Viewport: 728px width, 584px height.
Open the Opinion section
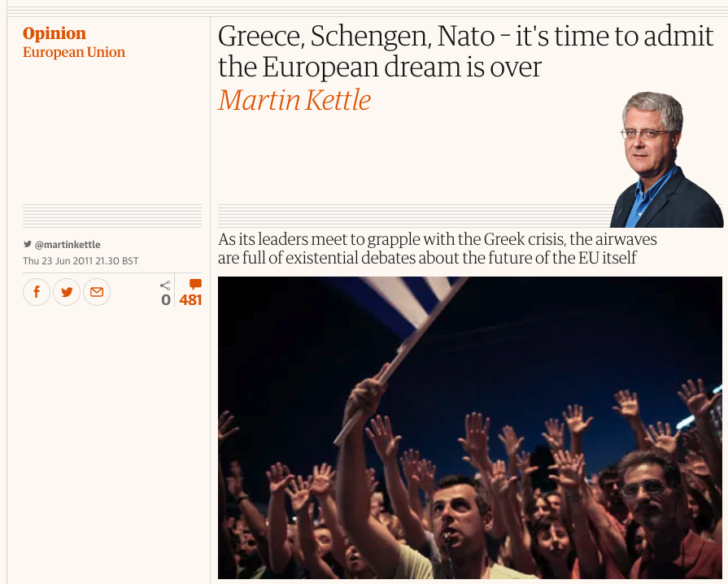point(54,33)
